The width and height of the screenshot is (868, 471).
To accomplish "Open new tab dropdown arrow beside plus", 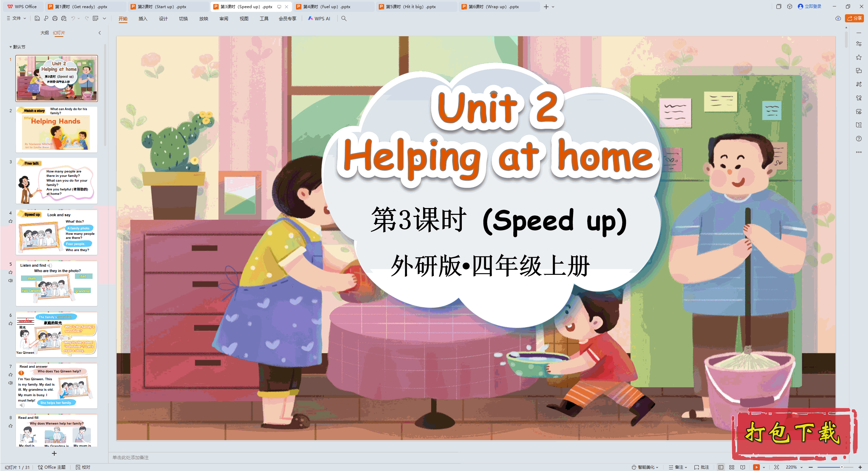I will coord(553,7).
